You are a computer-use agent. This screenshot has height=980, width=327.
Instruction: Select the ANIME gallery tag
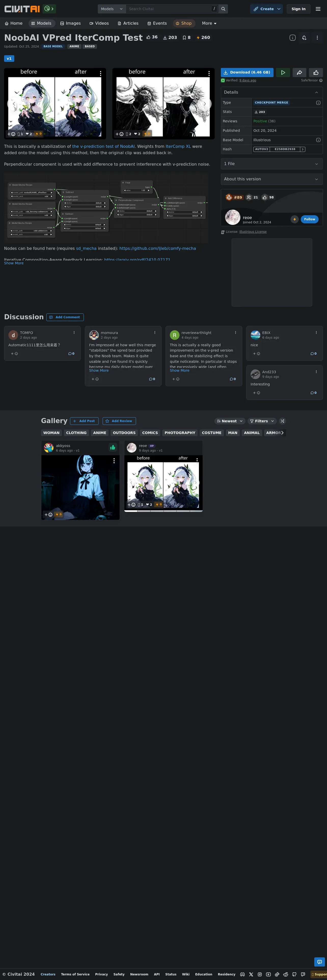tap(100, 433)
